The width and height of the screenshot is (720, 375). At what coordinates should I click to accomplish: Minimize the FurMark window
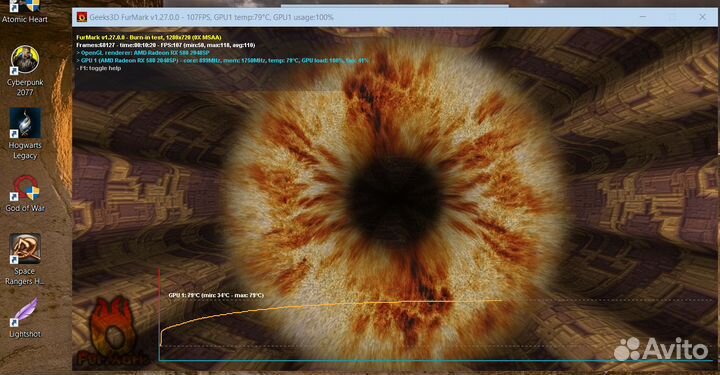tap(643, 17)
